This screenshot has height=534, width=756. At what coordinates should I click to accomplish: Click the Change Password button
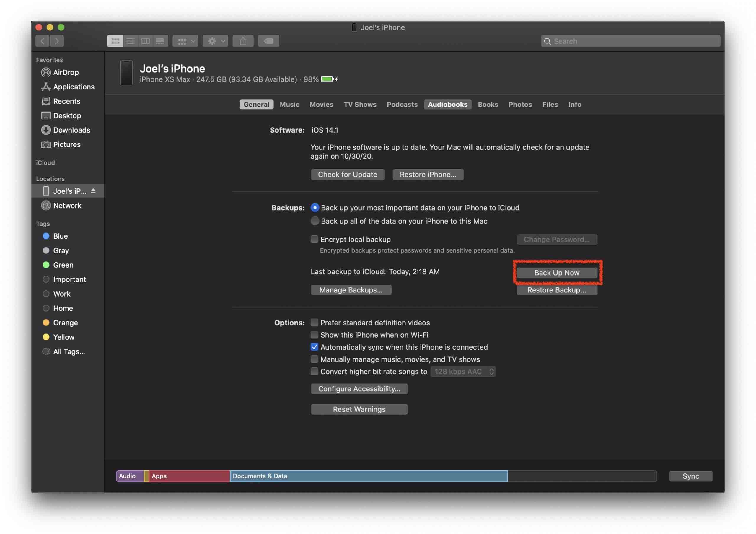[x=557, y=240]
